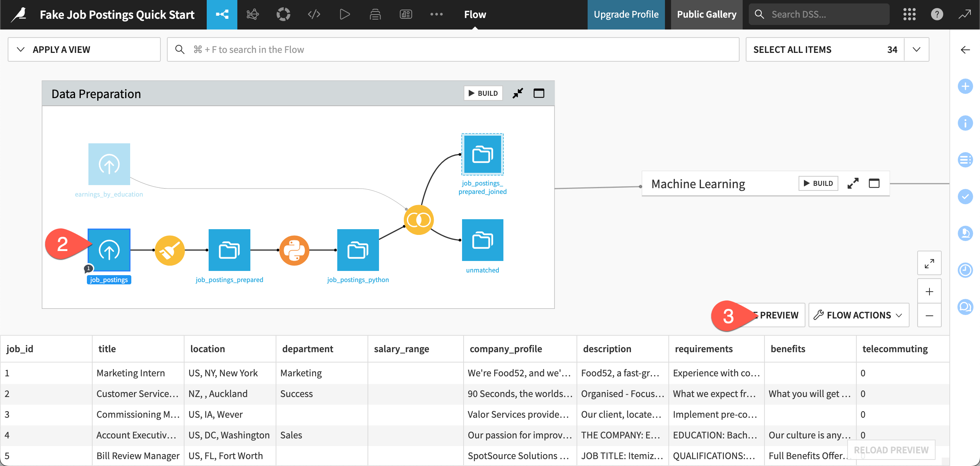Switch to the Flow tab
The height and width of the screenshot is (466, 980).
(x=475, y=14)
